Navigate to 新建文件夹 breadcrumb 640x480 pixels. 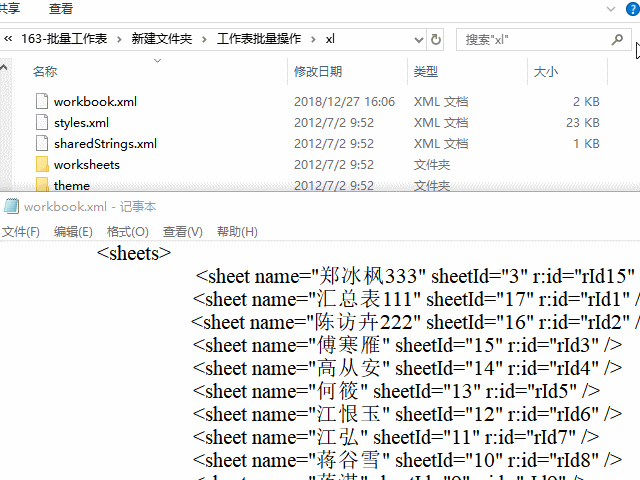pos(162,39)
